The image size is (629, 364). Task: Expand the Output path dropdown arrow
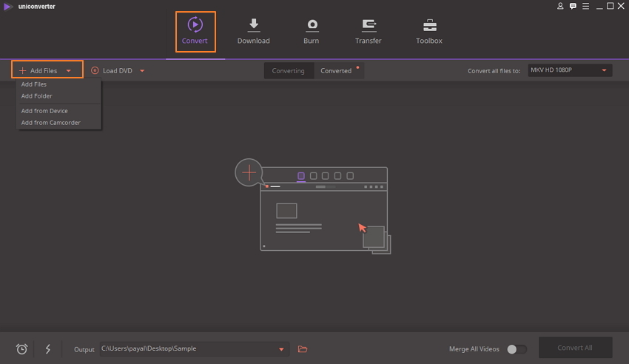281,349
